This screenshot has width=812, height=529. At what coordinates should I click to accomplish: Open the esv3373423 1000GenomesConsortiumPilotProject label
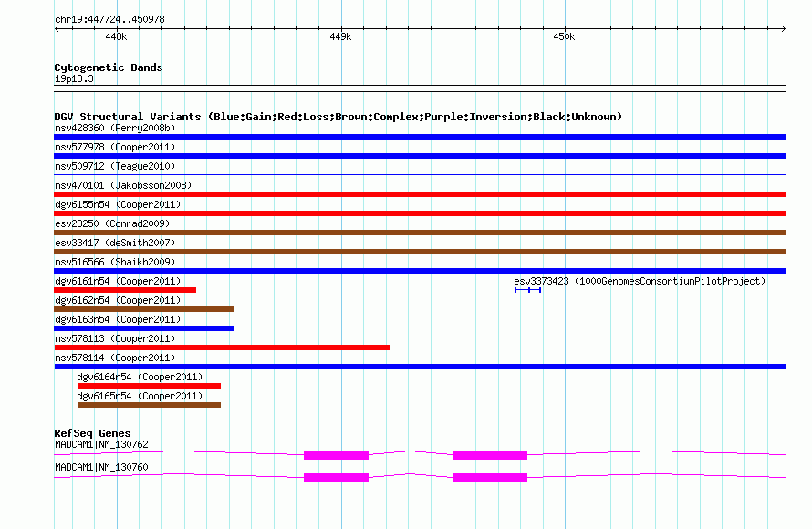pos(640,281)
